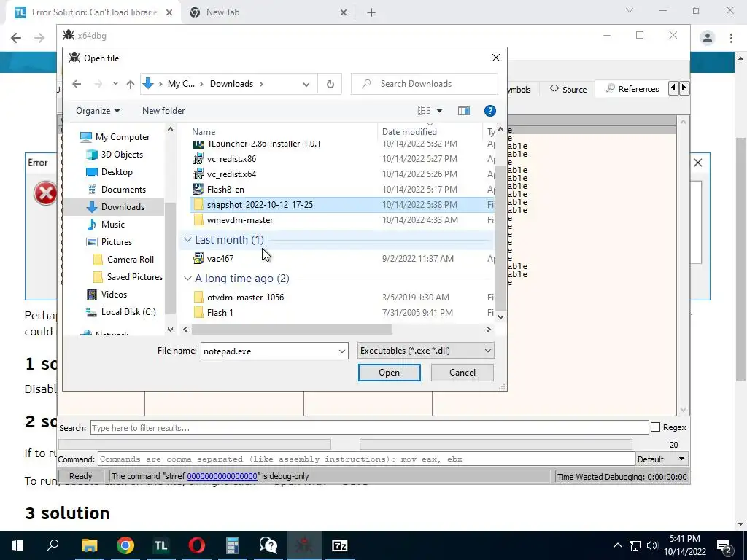Screen dimensions: 747x560
Task: Open the Default command type dropdown
Action: [x=662, y=459]
